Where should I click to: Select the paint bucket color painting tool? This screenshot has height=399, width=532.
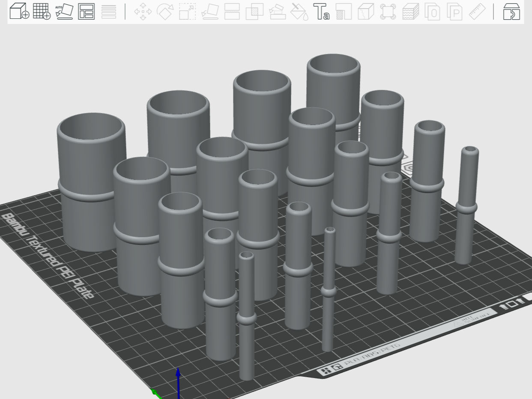[299, 12]
